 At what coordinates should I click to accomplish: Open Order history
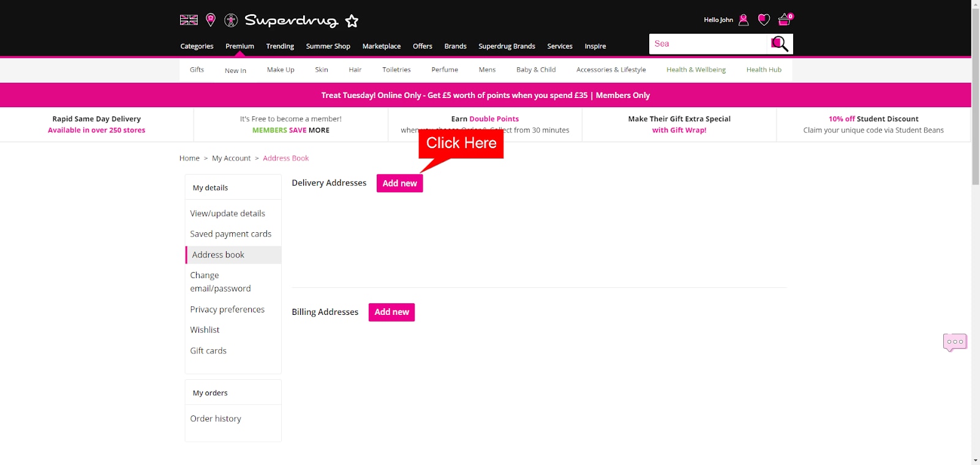pos(216,418)
